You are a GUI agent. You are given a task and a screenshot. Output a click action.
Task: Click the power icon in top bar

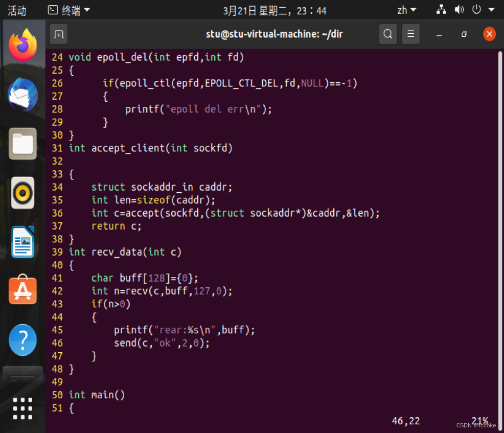[476, 10]
